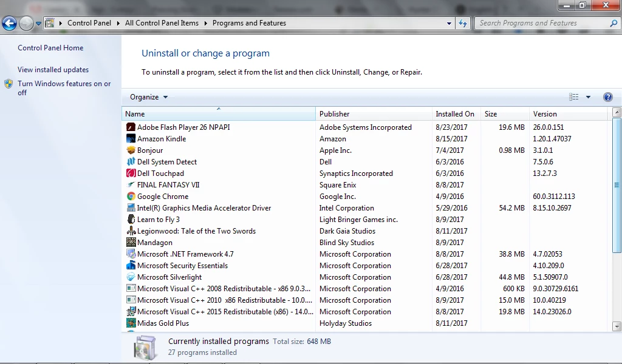Sort by the Installed On column header

(x=457, y=113)
